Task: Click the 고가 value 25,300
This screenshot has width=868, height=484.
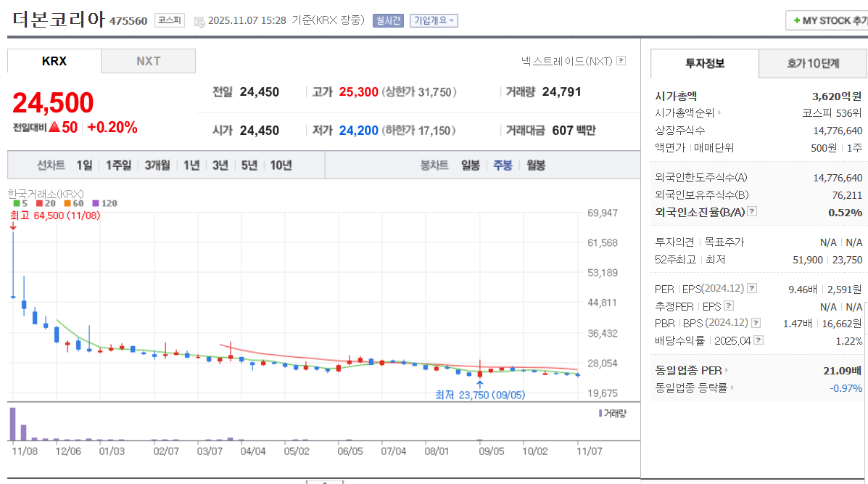Action: [x=359, y=92]
